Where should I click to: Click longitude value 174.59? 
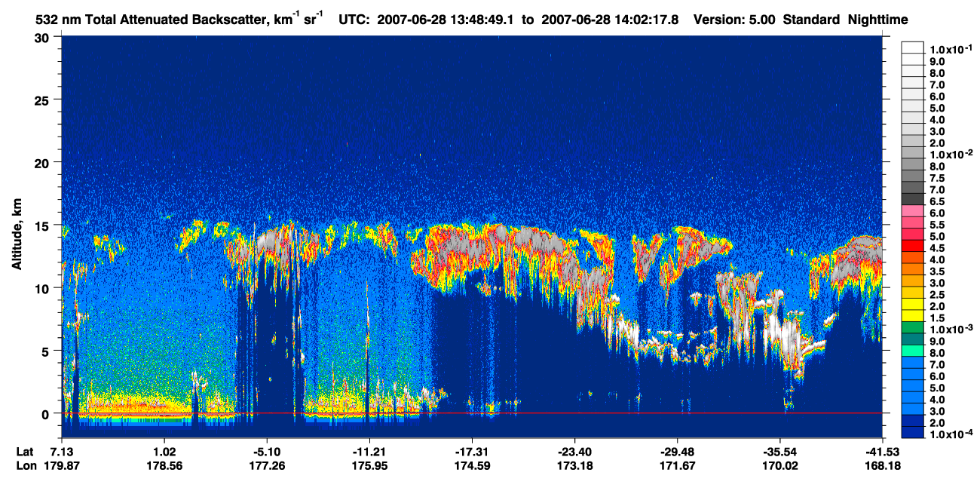tap(473, 465)
